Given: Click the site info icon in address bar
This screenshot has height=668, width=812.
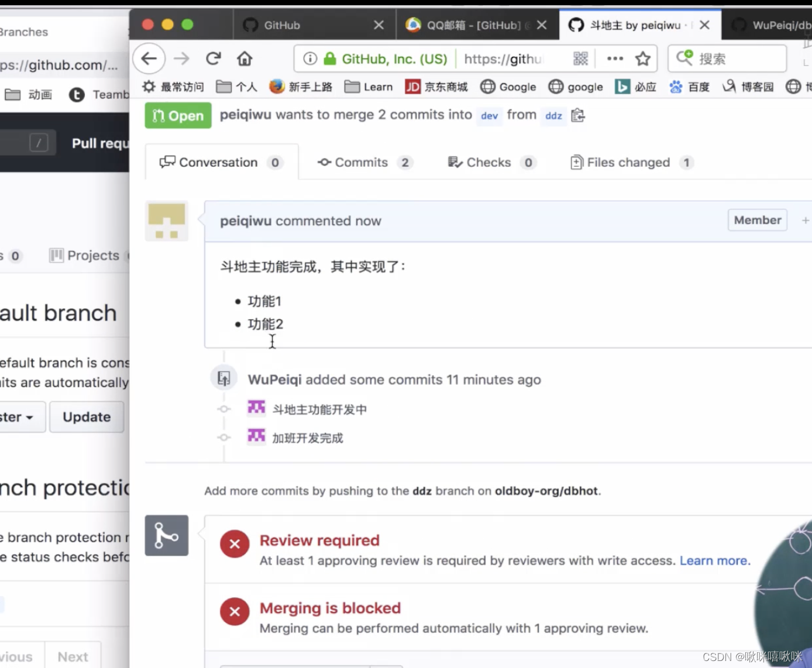Looking at the screenshot, I should click(310, 58).
